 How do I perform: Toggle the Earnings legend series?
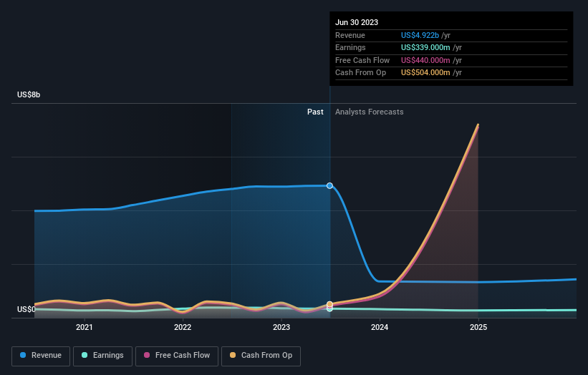point(102,356)
